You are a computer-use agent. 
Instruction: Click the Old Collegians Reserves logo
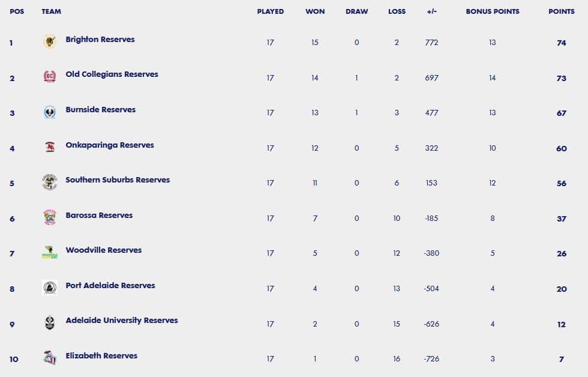tap(49, 76)
